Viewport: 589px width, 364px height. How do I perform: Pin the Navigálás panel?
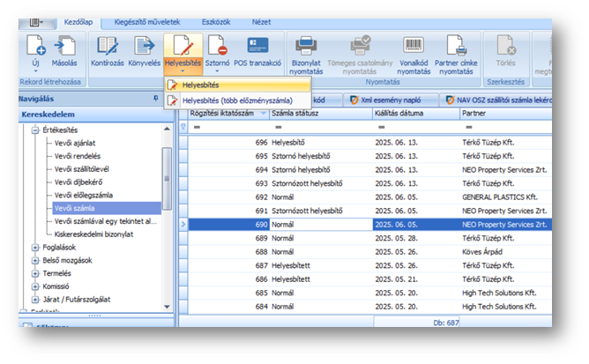click(x=156, y=100)
